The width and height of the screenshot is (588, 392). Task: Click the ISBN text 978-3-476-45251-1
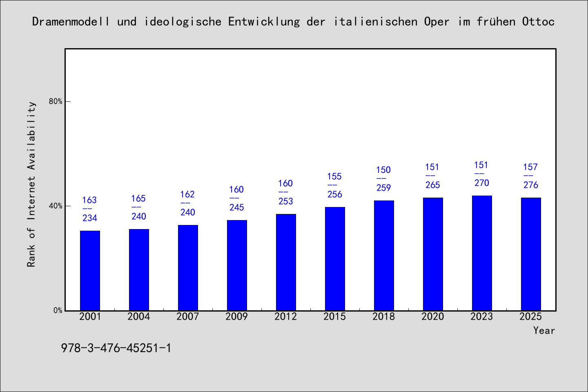click(x=116, y=348)
